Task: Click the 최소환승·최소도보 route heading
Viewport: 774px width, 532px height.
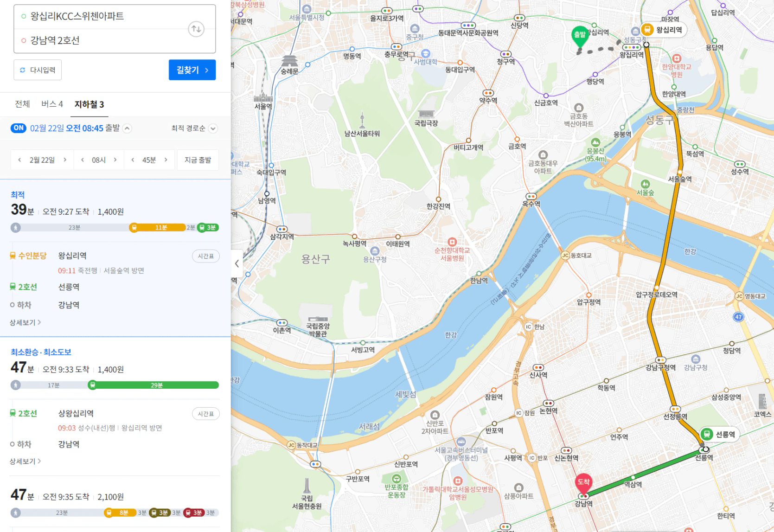Action: point(41,352)
